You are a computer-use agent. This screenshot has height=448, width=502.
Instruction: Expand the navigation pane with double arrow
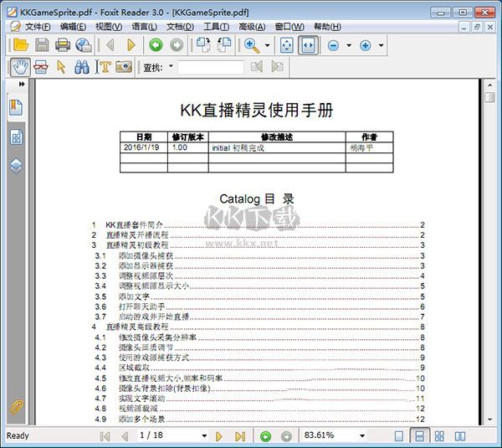(22, 85)
